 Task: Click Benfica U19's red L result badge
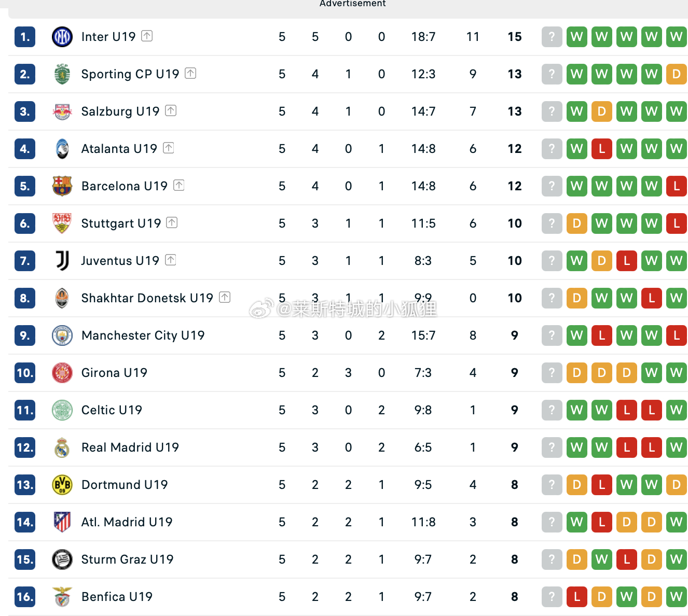pyautogui.click(x=576, y=597)
